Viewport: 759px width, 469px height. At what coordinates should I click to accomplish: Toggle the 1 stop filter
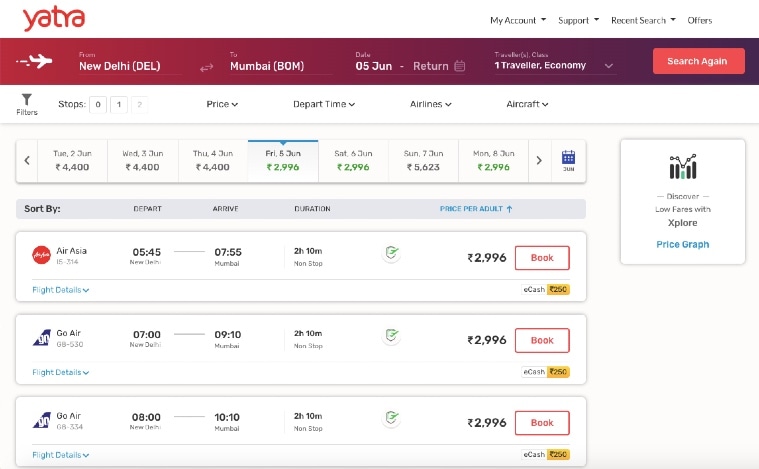[119, 105]
